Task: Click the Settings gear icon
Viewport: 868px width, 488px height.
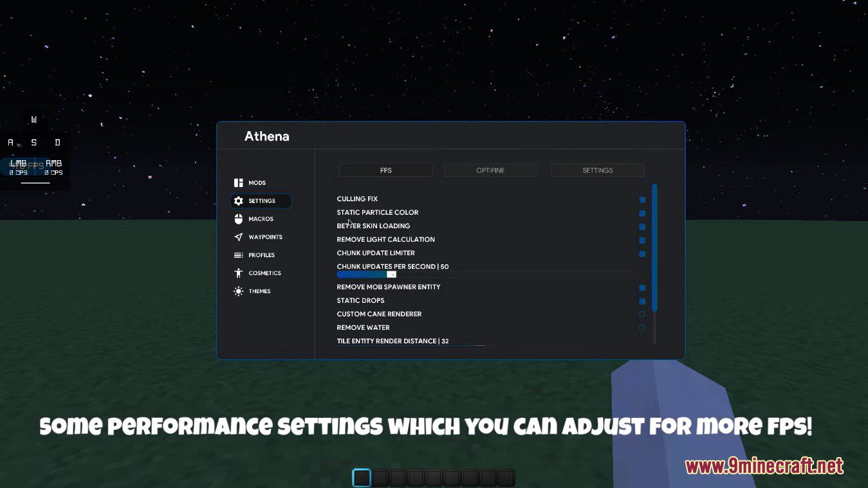Action: 239,201
